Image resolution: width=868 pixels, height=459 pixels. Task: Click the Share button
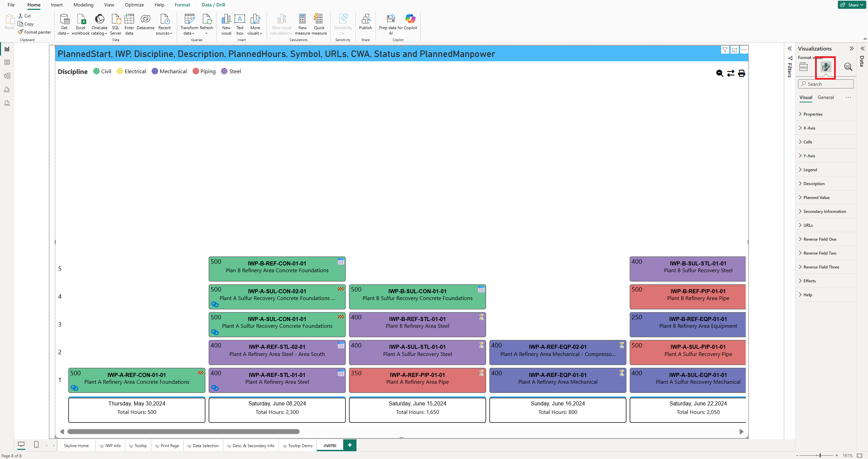852,5
